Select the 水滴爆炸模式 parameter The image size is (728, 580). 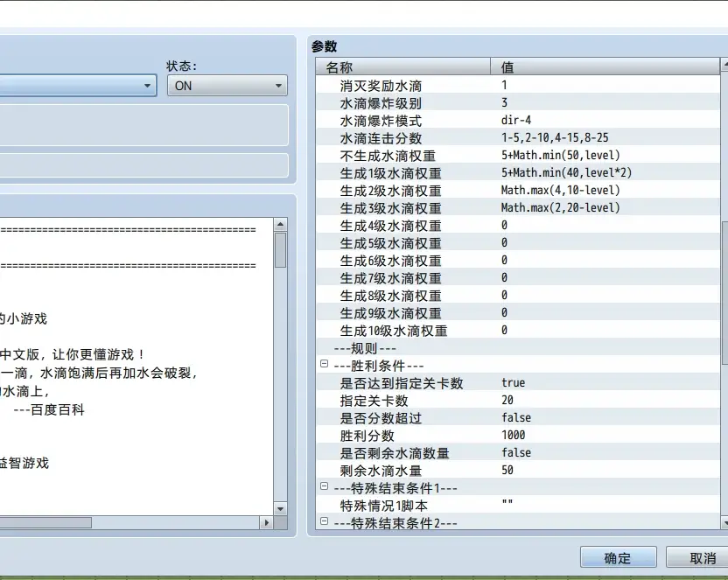[x=381, y=121]
